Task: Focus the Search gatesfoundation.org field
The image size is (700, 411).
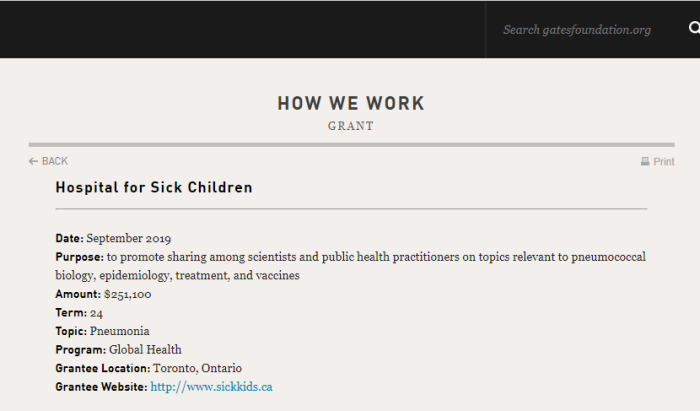Action: 577,29
